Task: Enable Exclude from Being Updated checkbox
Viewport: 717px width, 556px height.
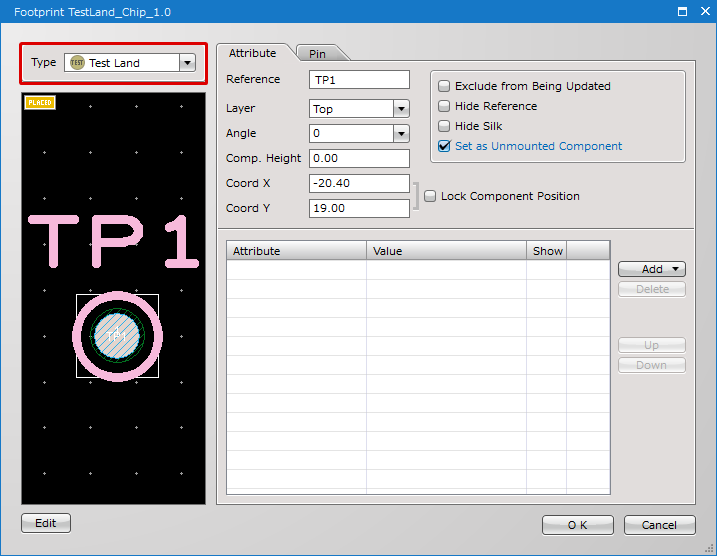Action: pyautogui.click(x=444, y=86)
